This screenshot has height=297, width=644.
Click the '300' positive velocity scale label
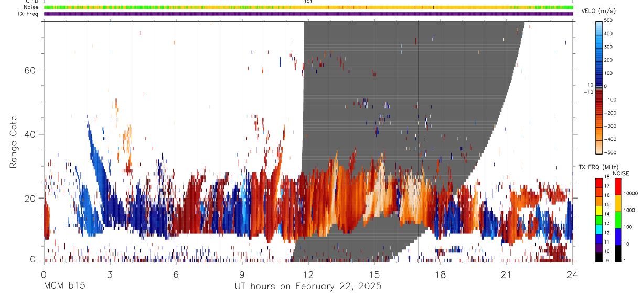[x=609, y=47]
